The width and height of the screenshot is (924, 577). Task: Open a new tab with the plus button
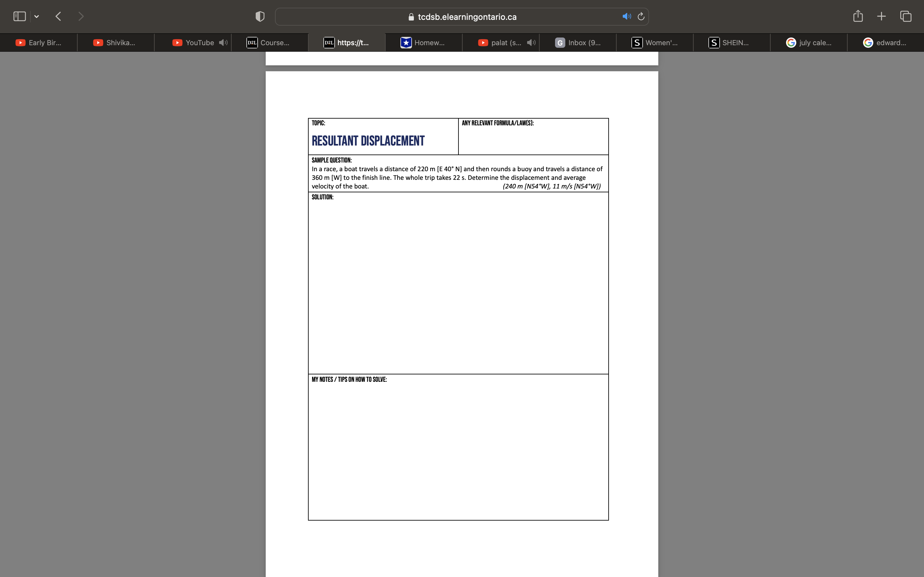(x=881, y=16)
